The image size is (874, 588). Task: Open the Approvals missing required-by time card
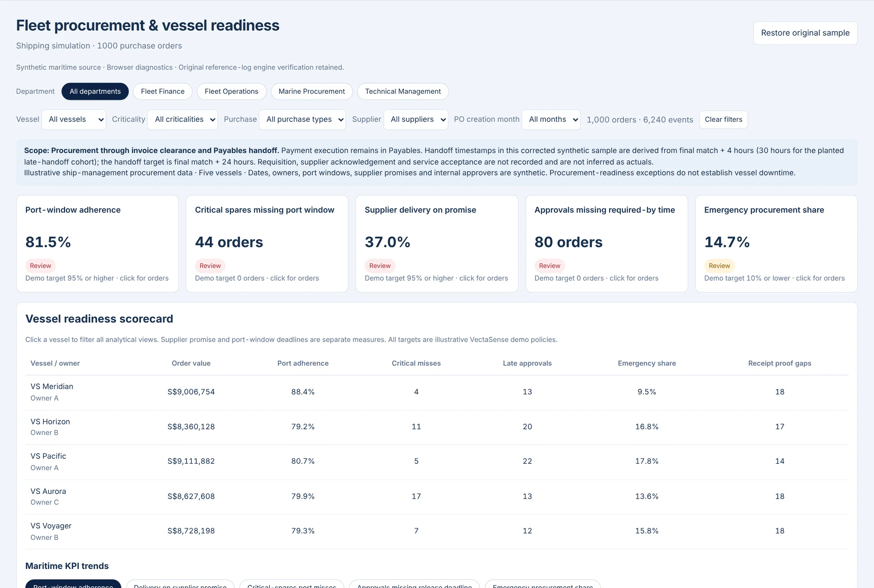click(607, 244)
